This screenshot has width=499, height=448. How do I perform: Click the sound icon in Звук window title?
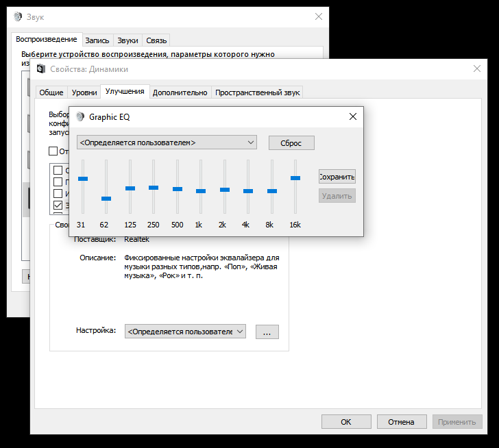coord(18,16)
